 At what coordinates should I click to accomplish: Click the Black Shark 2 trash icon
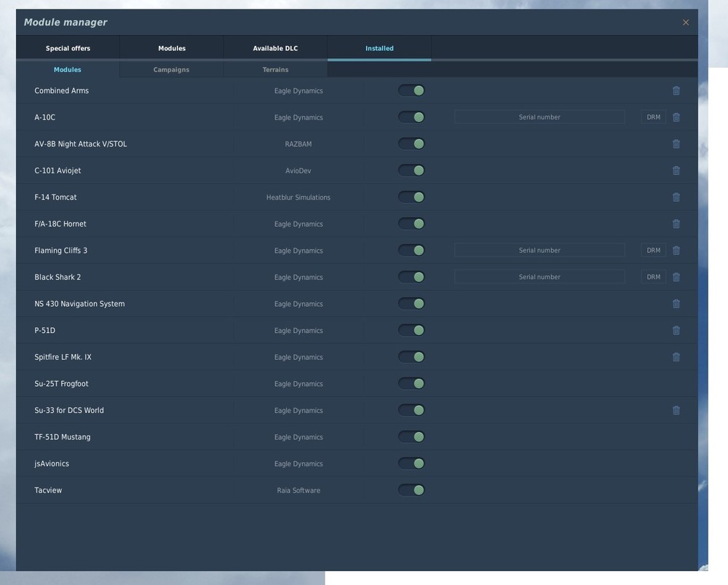click(676, 277)
